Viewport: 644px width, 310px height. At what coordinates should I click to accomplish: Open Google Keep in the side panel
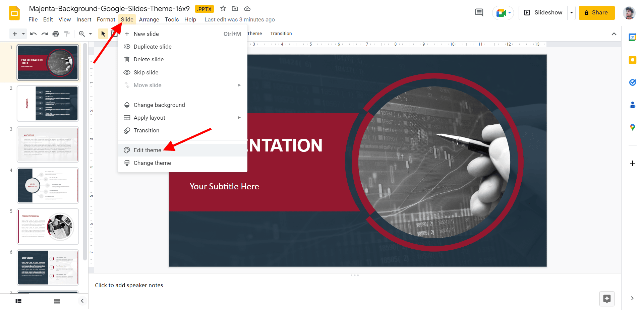tap(633, 60)
